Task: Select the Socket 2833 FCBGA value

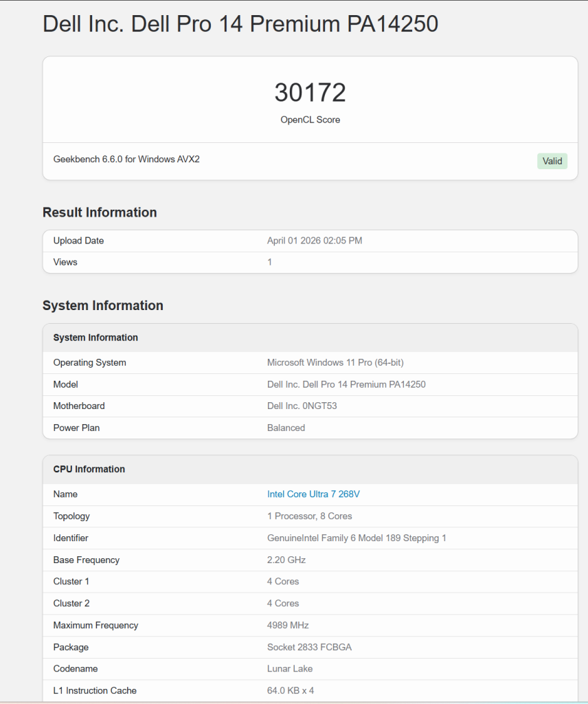Action: coord(309,648)
